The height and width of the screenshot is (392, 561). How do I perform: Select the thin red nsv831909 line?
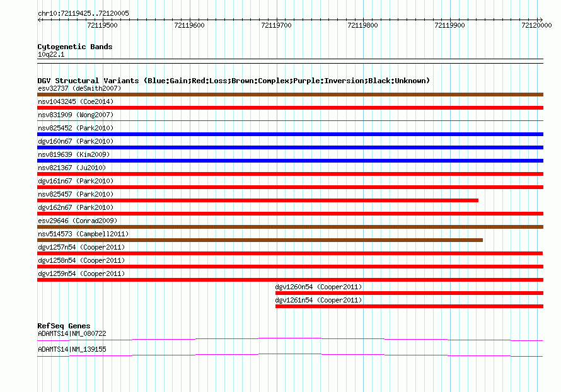[290, 121]
